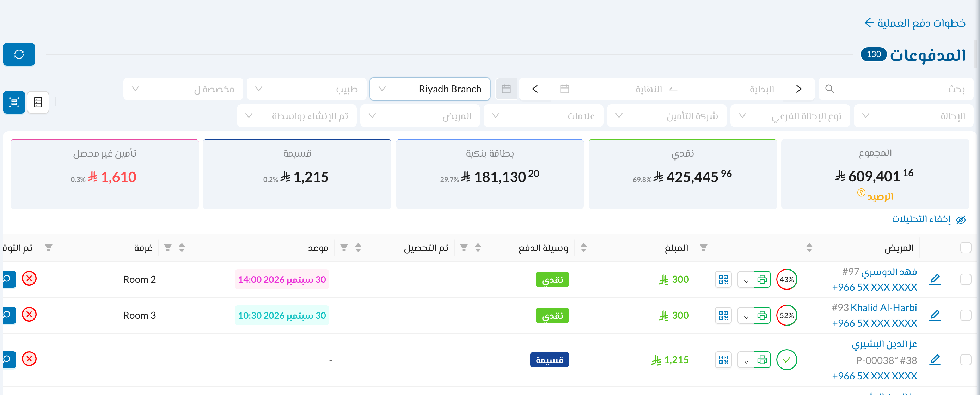980x395 pixels.
Task: Check the Khalid Al-Harbi row checkbox
Action: 966,315
